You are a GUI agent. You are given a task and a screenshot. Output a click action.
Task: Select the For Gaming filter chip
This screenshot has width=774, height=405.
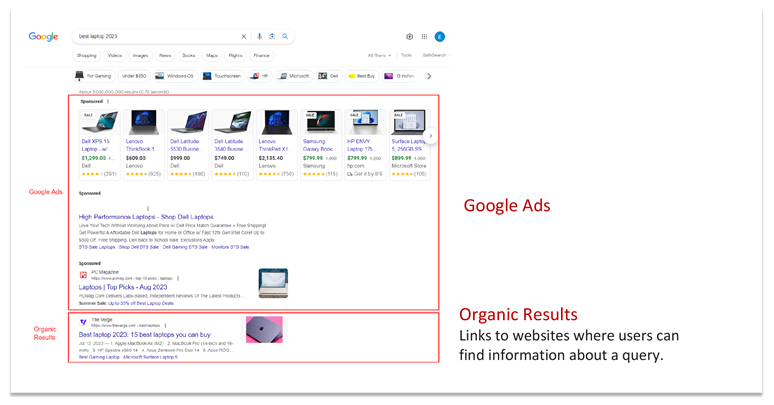point(93,76)
